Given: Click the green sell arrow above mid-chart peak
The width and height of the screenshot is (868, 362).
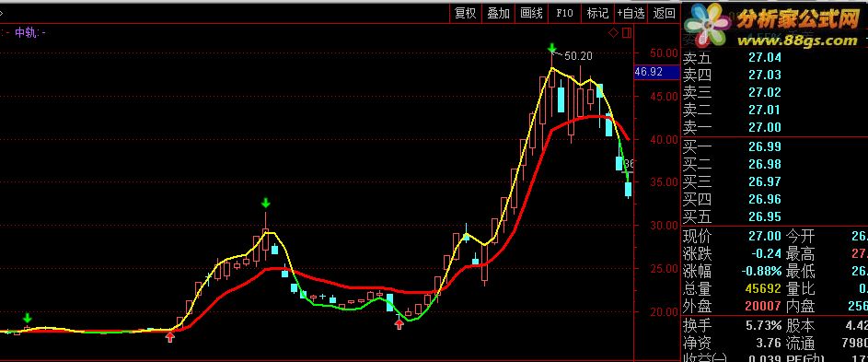Looking at the screenshot, I should [x=266, y=203].
